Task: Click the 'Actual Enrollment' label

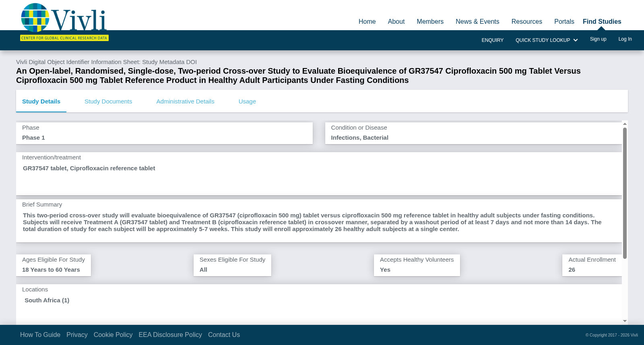Action: click(x=592, y=260)
